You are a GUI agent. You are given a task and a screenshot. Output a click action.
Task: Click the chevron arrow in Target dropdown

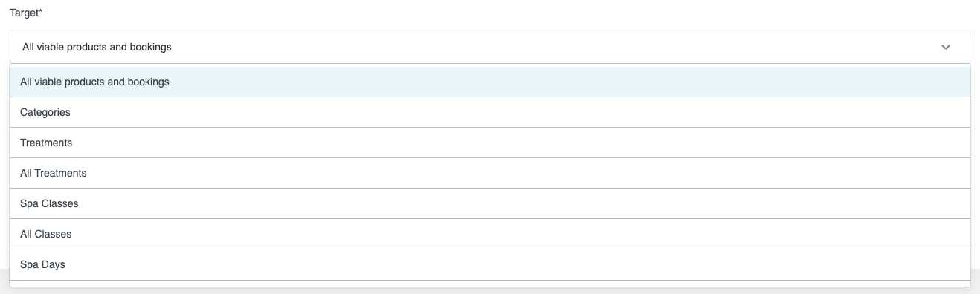click(x=946, y=47)
